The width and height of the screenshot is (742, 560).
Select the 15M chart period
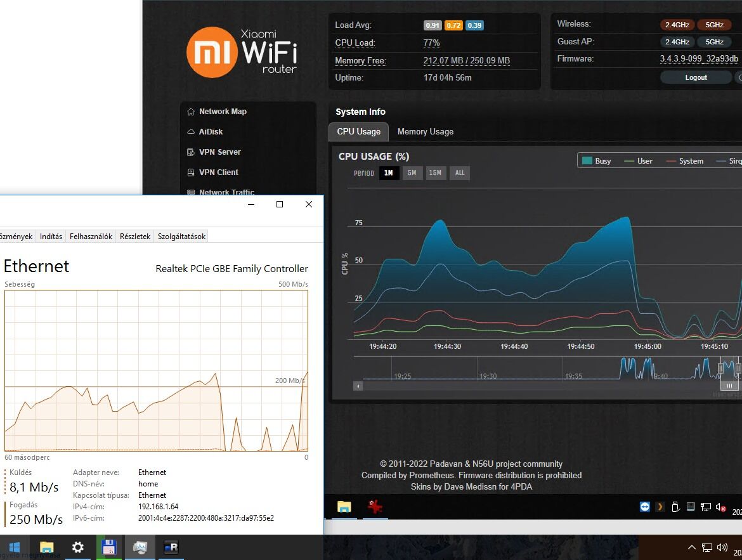click(x=435, y=173)
